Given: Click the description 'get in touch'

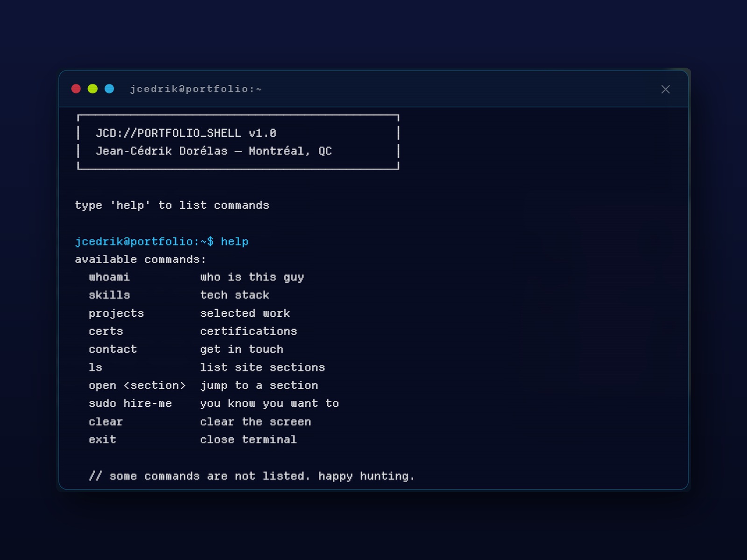Looking at the screenshot, I should [x=242, y=350].
